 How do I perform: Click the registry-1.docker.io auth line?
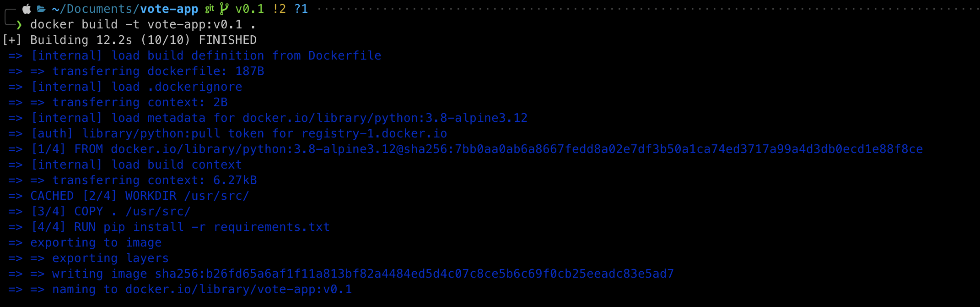coord(228,133)
